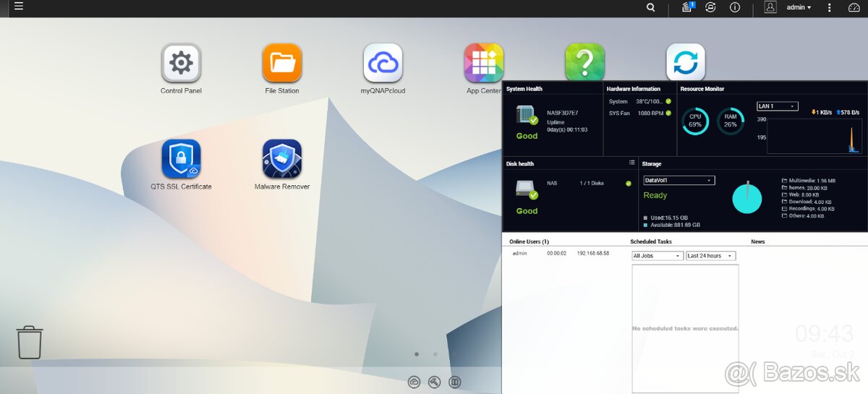
Task: Click the Used 16.15 GB legend
Action: [x=665, y=218]
